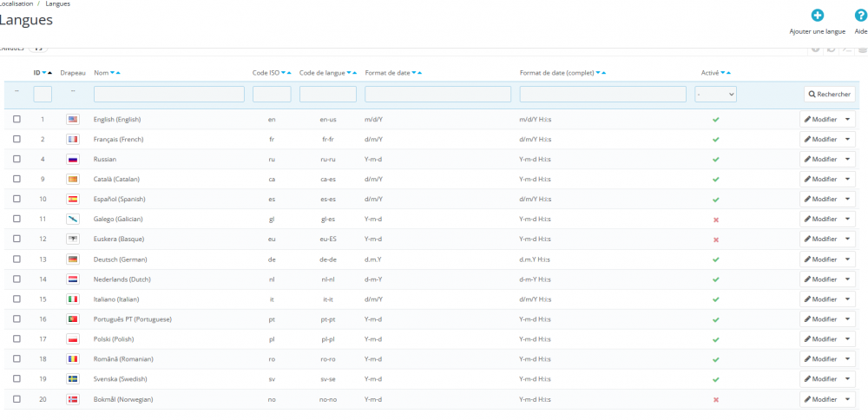Click the Rechercher search button
Viewport: 868px width, 420px height.
point(829,94)
